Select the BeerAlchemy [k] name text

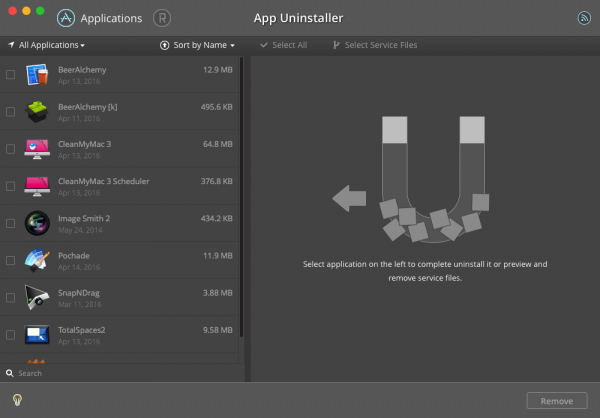(88, 107)
